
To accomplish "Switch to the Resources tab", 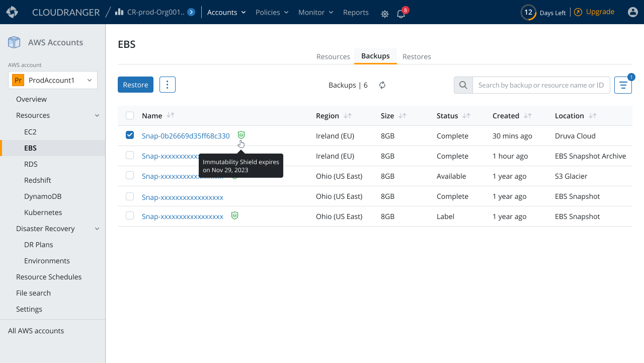I will [333, 56].
